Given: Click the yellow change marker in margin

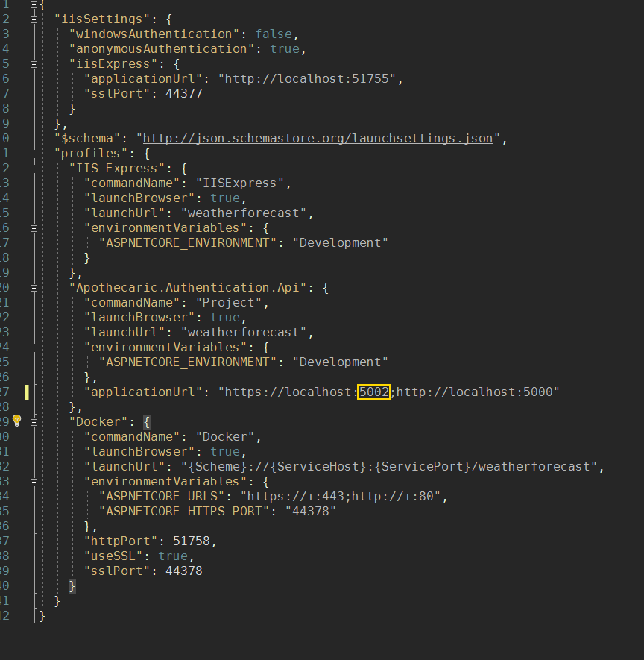Looking at the screenshot, I should click(27, 392).
